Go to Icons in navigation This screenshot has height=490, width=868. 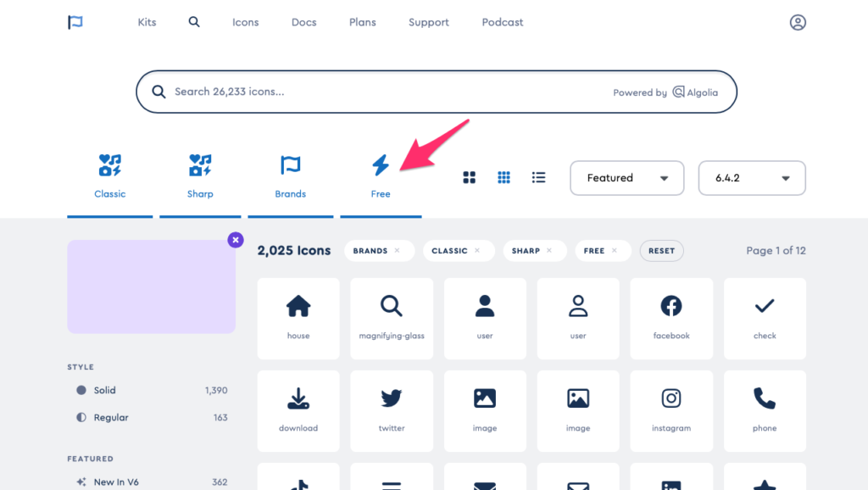[x=245, y=22]
